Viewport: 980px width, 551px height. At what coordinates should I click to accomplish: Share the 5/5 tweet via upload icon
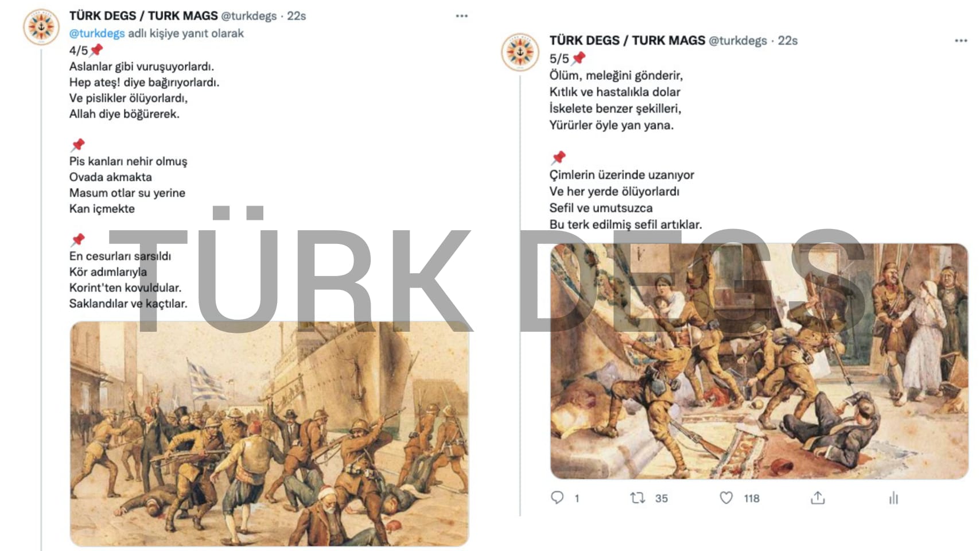coord(818,498)
